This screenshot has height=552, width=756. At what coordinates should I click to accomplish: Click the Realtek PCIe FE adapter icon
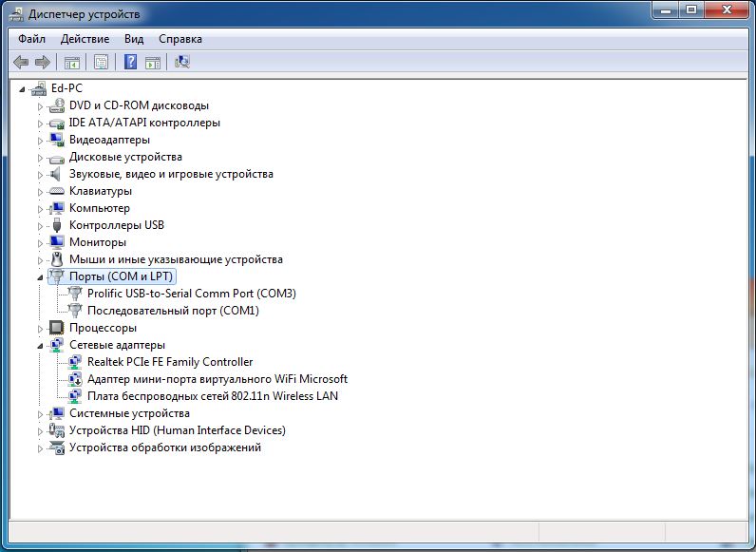click(75, 362)
